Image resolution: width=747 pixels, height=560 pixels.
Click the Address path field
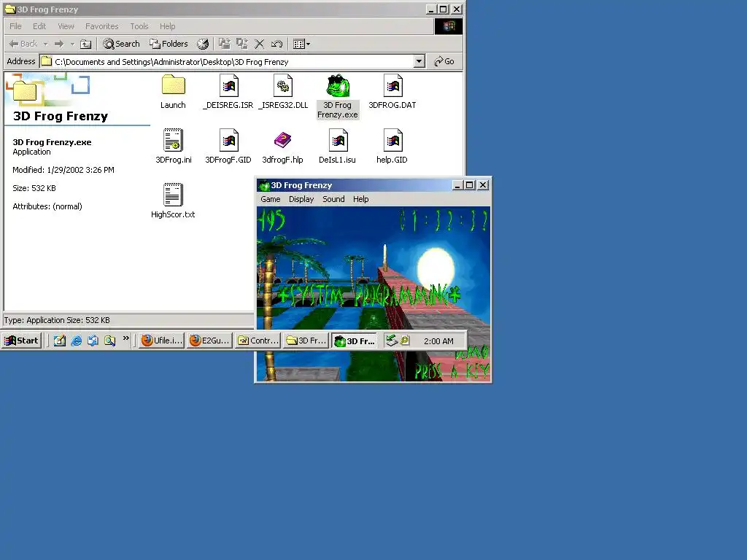(x=227, y=61)
